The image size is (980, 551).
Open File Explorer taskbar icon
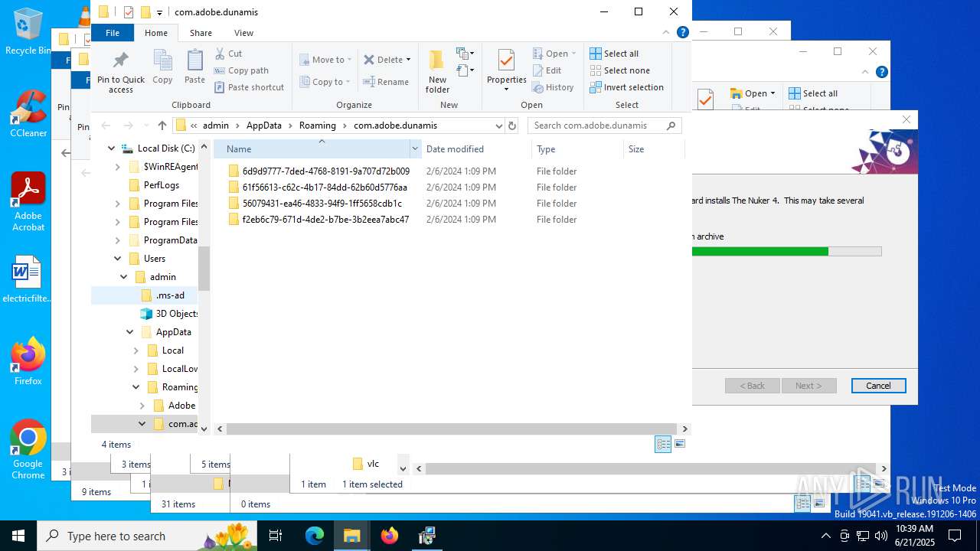click(352, 536)
